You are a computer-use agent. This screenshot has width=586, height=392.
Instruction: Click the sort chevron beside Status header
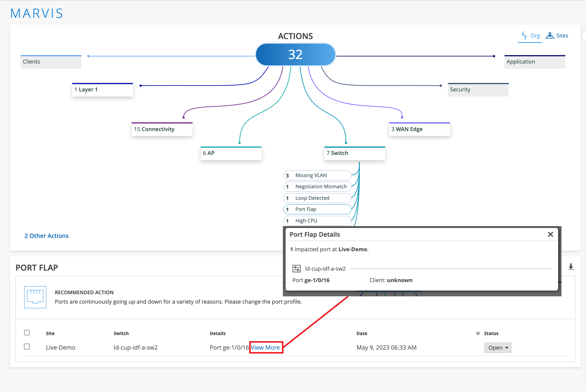[478, 333]
